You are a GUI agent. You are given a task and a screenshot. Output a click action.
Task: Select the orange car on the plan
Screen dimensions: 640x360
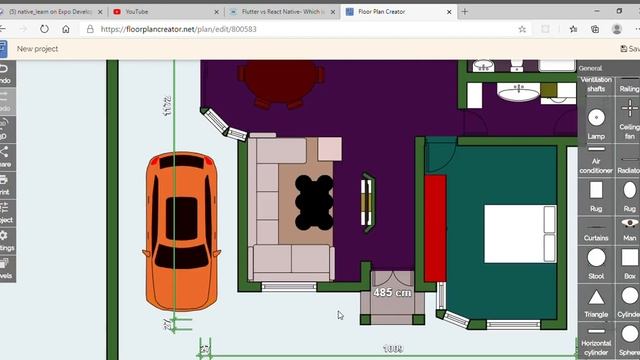182,231
